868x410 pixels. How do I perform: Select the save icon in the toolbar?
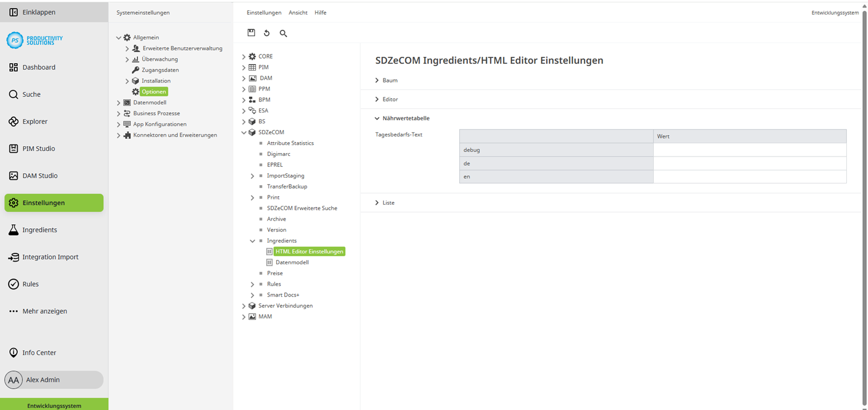coord(251,33)
